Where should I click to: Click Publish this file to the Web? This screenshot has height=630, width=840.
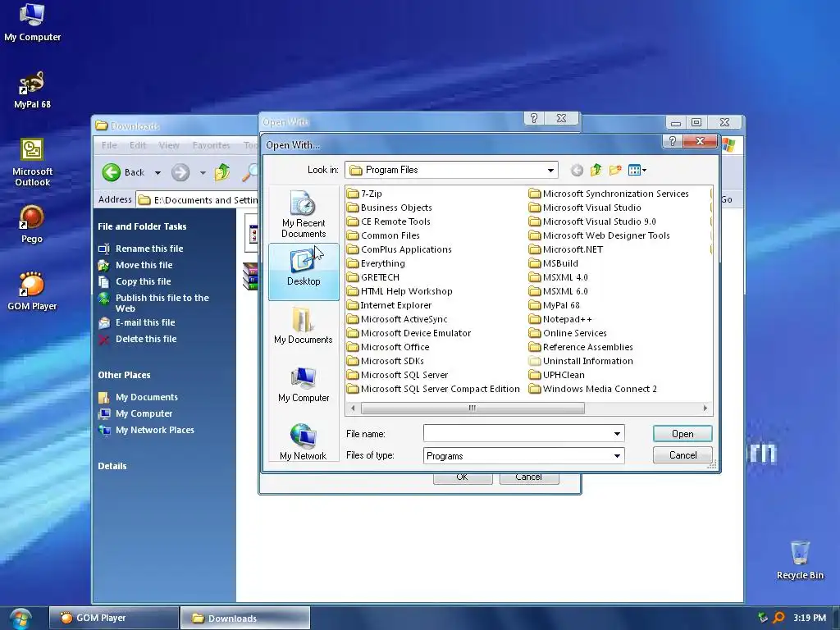pyautogui.click(x=162, y=303)
